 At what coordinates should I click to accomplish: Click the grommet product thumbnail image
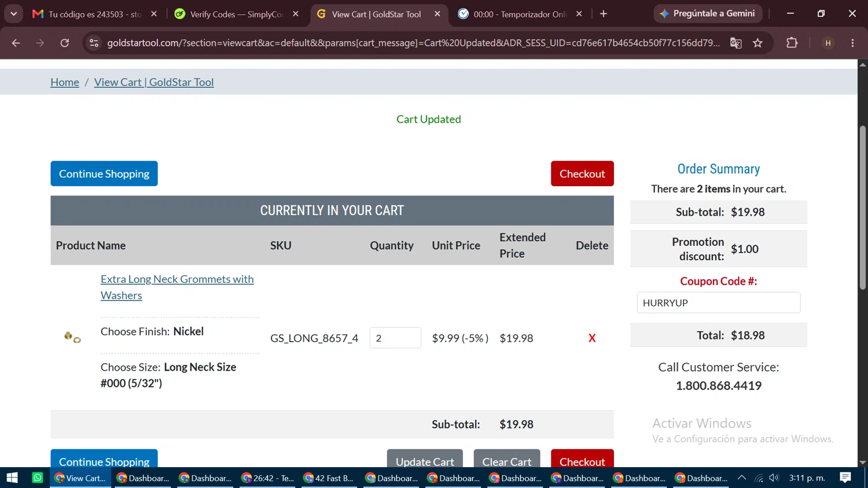(x=72, y=337)
